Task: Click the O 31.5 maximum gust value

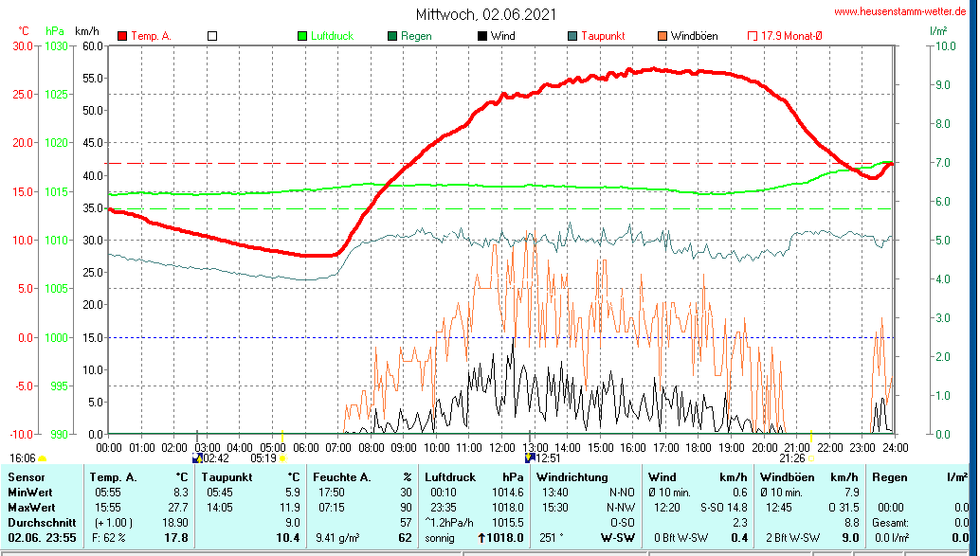Action: pos(844,508)
